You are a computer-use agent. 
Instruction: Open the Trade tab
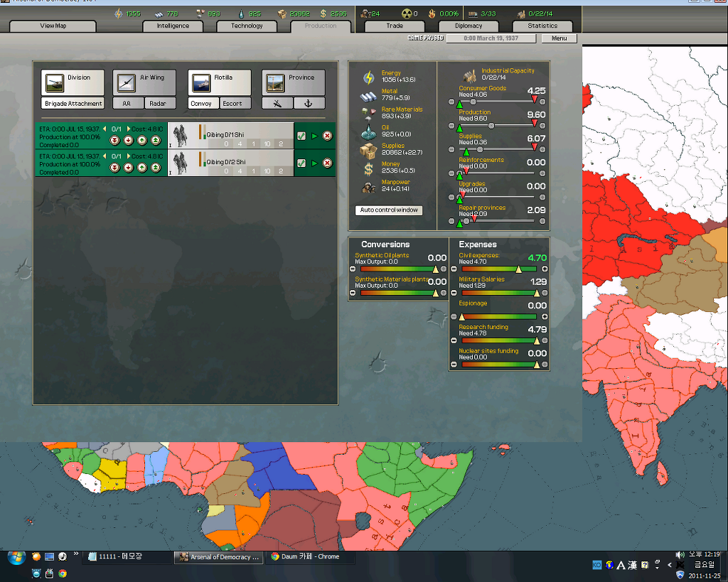(395, 26)
